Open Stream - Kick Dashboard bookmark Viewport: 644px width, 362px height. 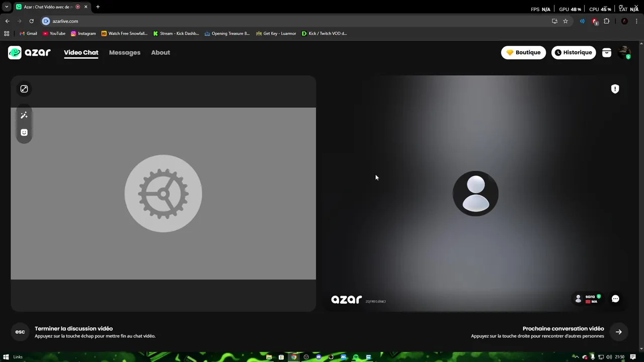[176, 34]
